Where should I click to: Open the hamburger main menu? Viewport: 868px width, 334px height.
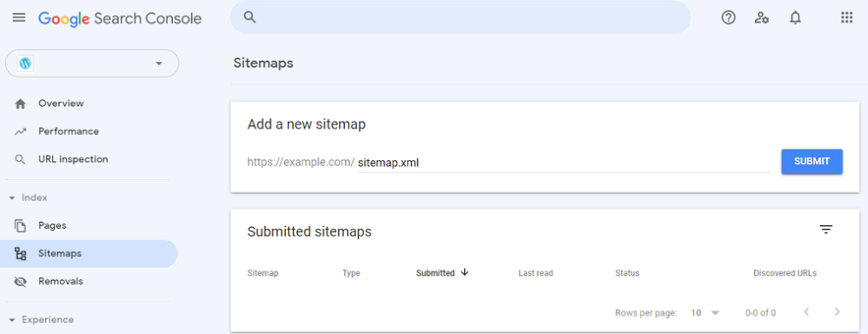point(19,17)
